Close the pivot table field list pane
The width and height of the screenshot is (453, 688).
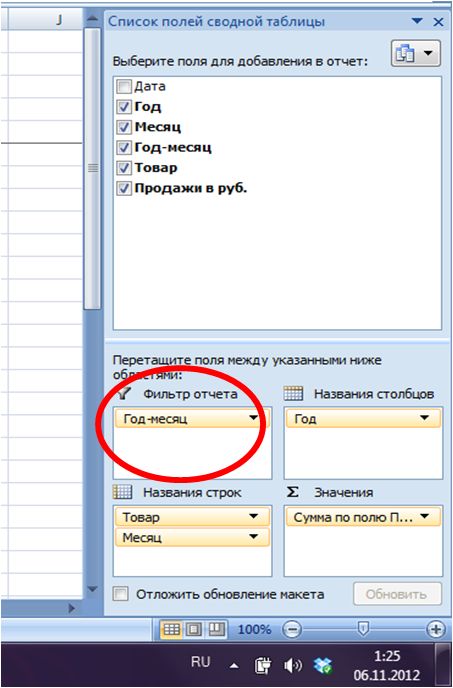[x=438, y=22]
